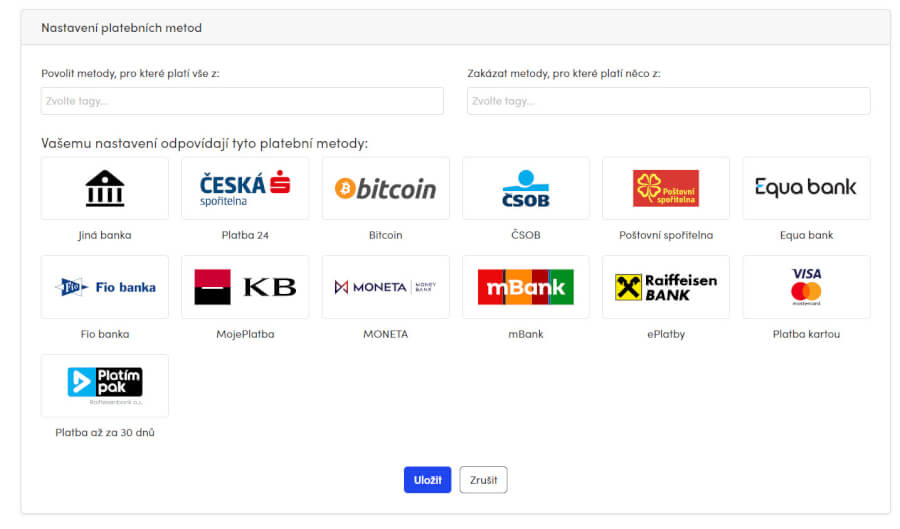Image resolution: width=900 pixels, height=529 pixels.
Task: Select the Fio banka logo
Action: (105, 287)
